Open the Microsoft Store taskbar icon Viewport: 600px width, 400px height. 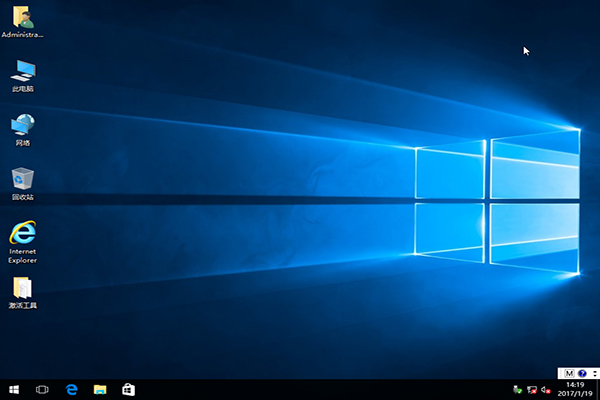[128, 389]
